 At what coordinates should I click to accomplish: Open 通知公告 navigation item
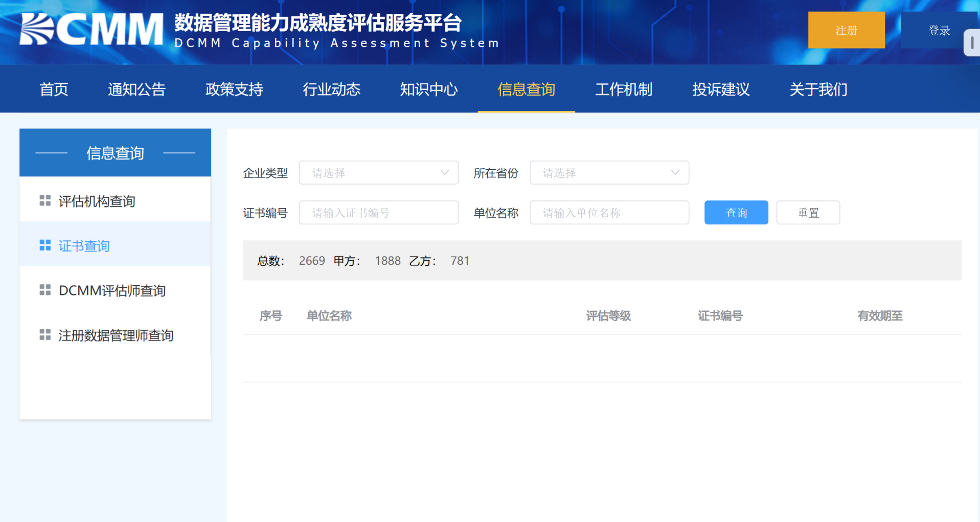[136, 89]
